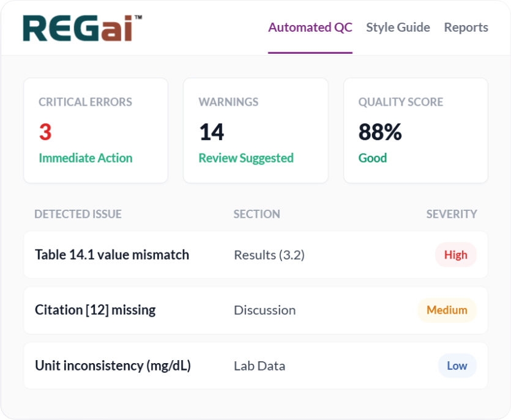Go to the Reports tab
Image resolution: width=511 pixels, height=420 pixels.
pos(466,27)
